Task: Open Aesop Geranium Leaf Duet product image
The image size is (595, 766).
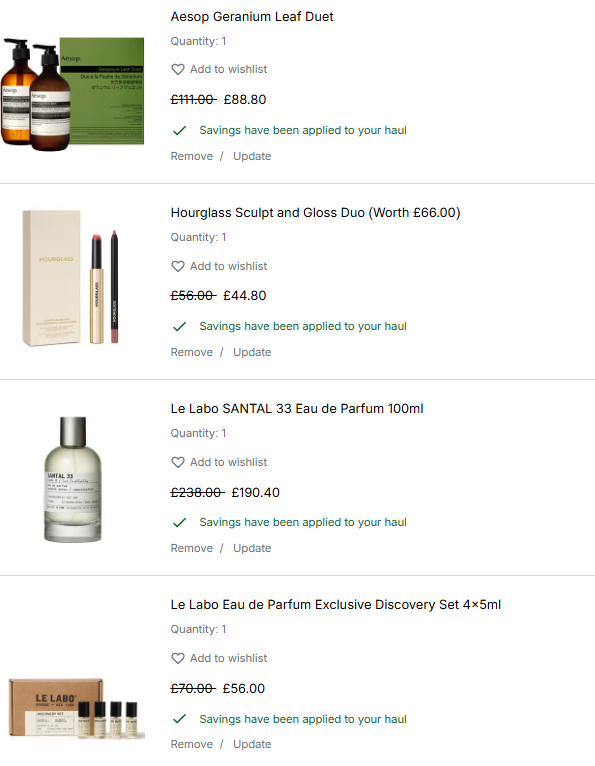Action: [x=72, y=94]
